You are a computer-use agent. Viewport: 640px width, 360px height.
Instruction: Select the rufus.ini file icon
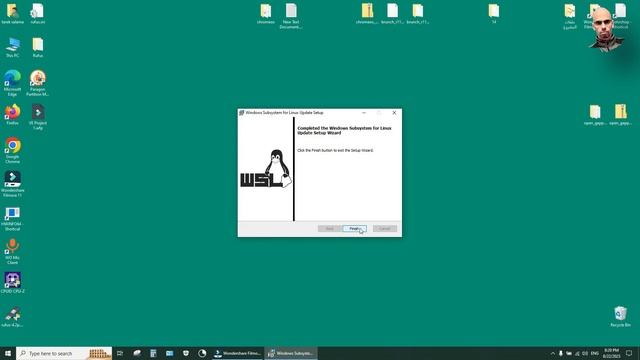[38, 14]
